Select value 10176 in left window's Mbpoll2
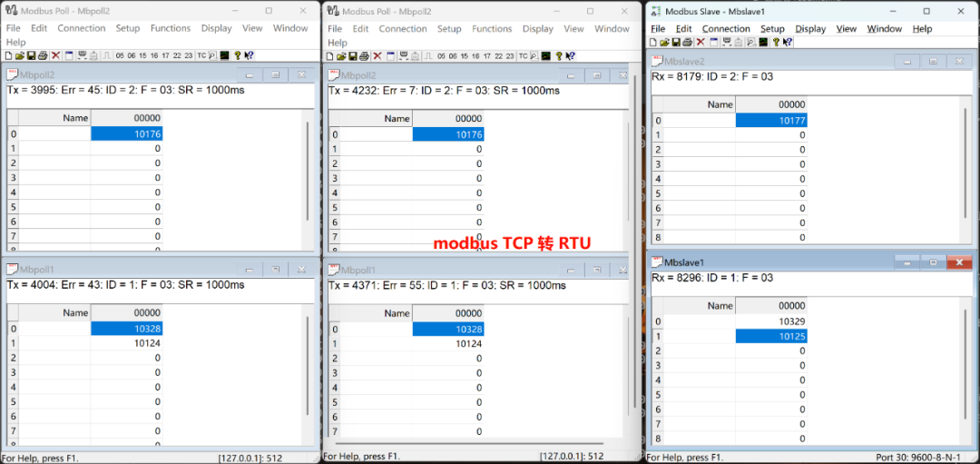The width and height of the screenshot is (980, 464). (127, 133)
